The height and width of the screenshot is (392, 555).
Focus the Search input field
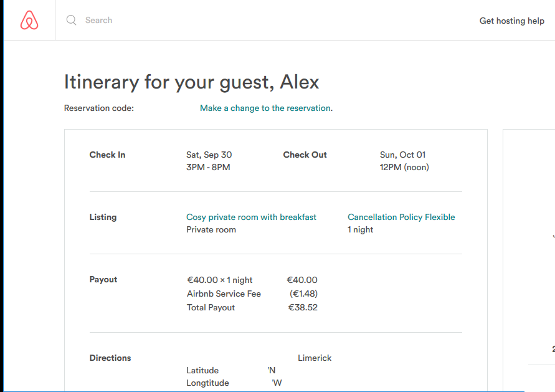[x=187, y=21]
